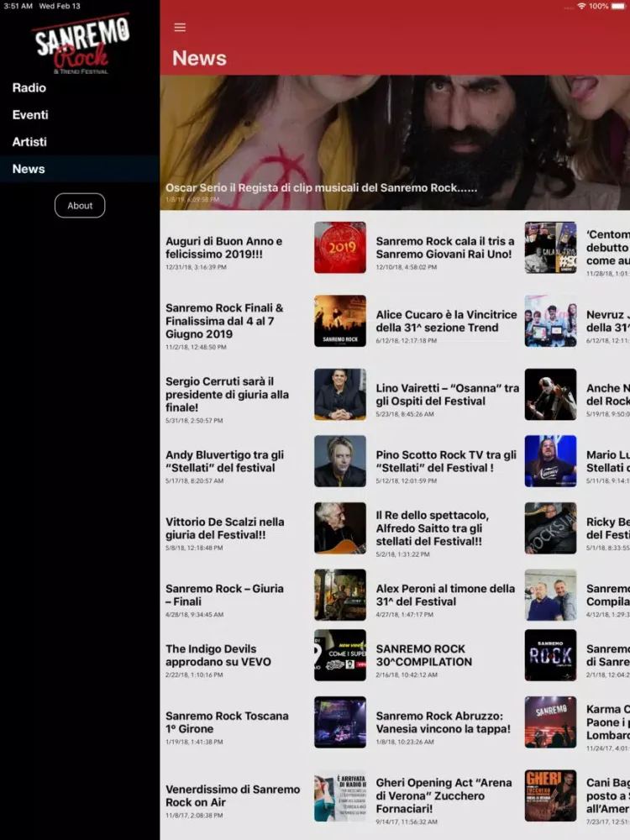Image resolution: width=630 pixels, height=840 pixels.
Task: Open 'Alex Peroni al timone' article
Action: point(445,596)
